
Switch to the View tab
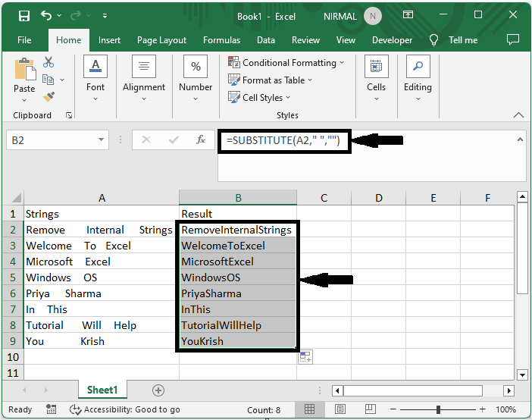[346, 40]
